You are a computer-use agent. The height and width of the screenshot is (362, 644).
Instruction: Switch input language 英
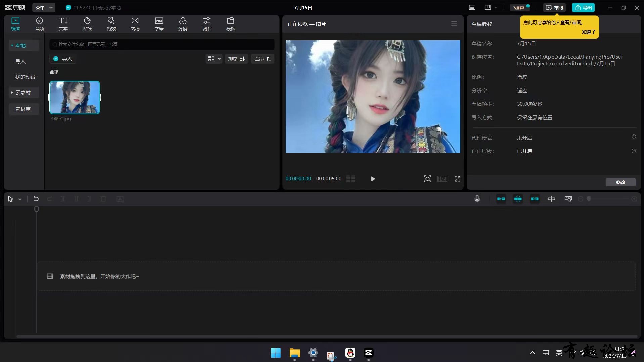(559, 353)
